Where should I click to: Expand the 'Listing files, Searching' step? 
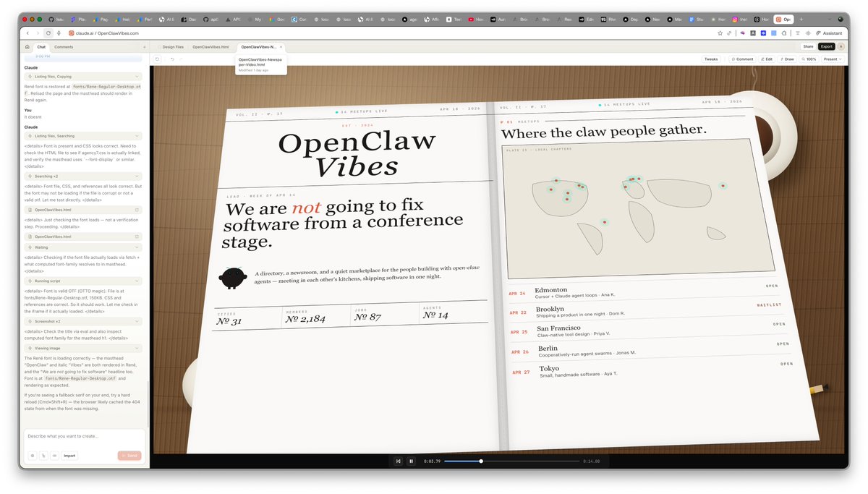pos(83,135)
